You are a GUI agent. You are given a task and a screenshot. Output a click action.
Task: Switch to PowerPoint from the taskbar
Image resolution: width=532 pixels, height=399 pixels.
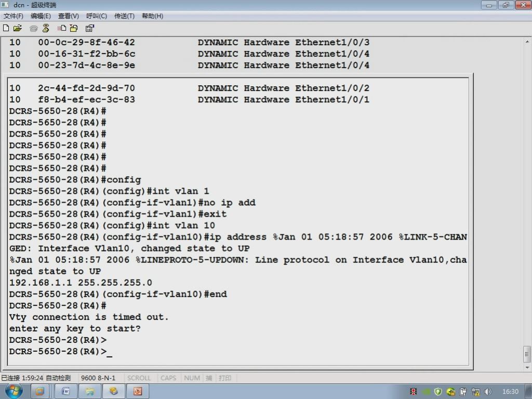point(138,392)
